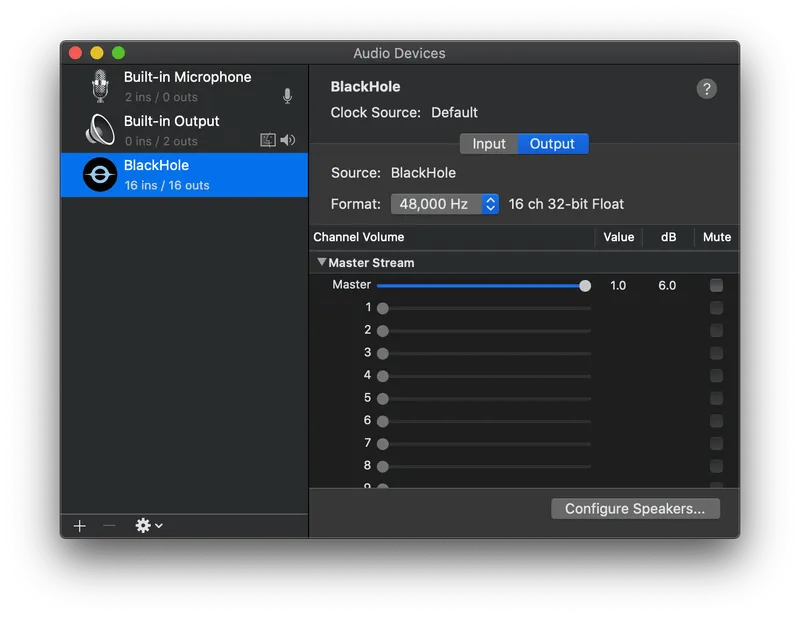Click the dB column header
The image size is (800, 618).
pyautogui.click(x=668, y=237)
